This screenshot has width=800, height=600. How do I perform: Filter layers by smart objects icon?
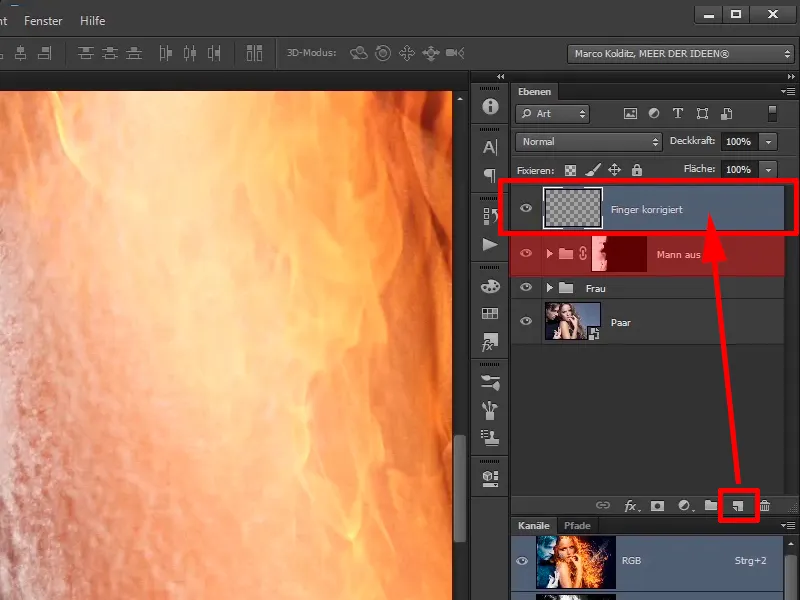pos(727,114)
